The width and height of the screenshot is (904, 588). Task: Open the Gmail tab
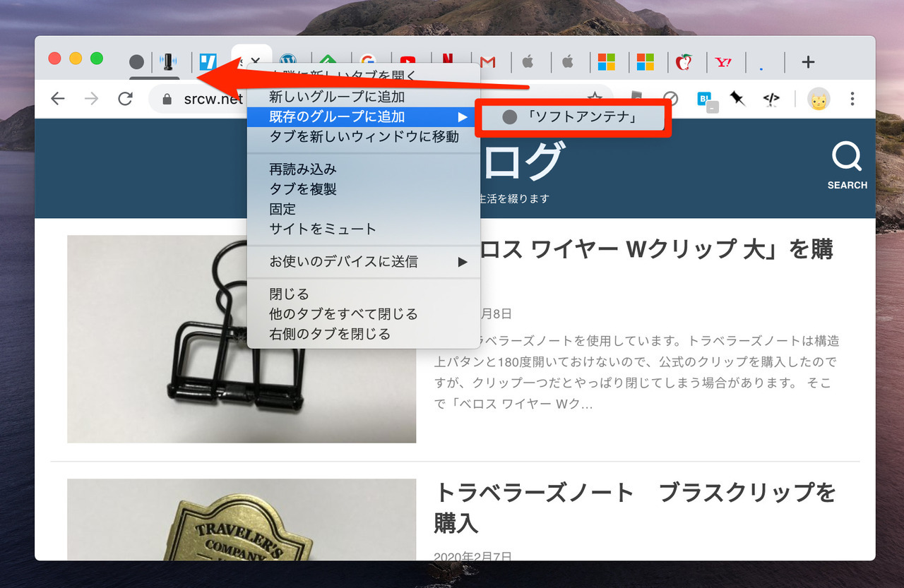487,62
